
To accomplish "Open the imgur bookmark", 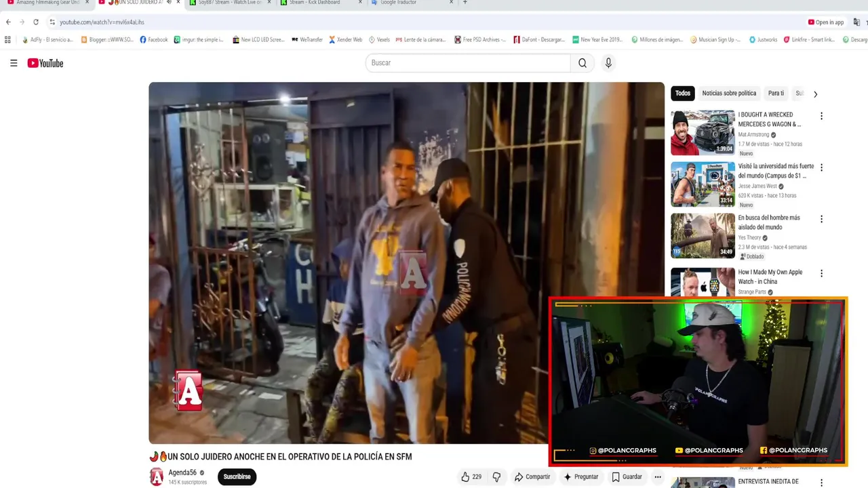I will click(199, 39).
